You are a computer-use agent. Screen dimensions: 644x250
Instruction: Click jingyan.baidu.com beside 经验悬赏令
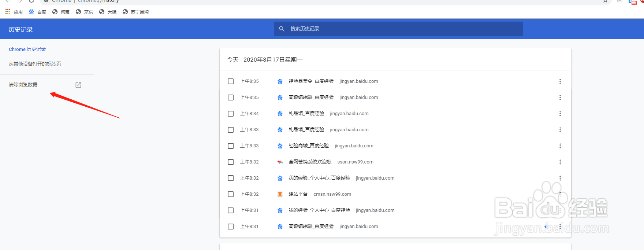coord(359,81)
